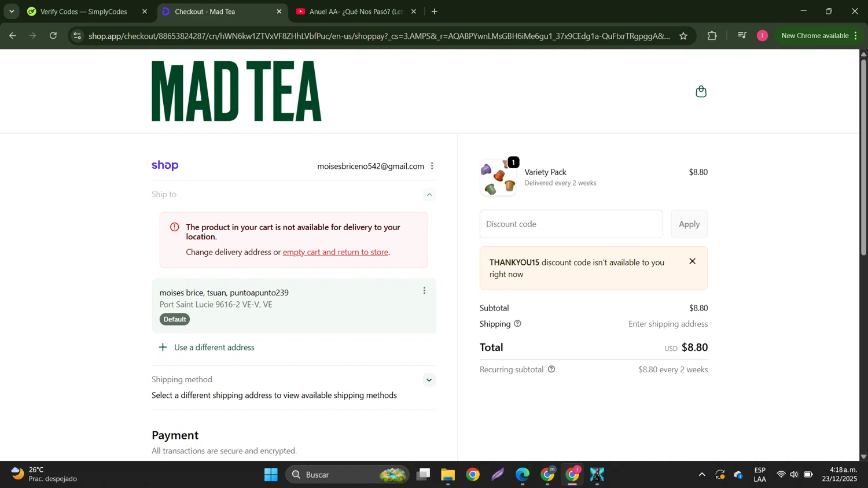Open the media controls button
868x488 pixels.
[742, 36]
